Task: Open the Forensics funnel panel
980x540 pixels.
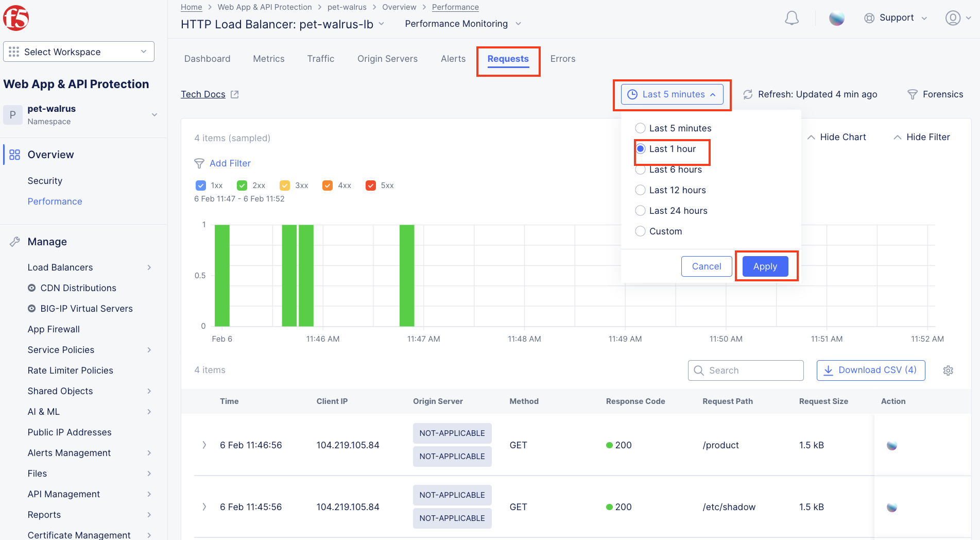Action: point(935,94)
